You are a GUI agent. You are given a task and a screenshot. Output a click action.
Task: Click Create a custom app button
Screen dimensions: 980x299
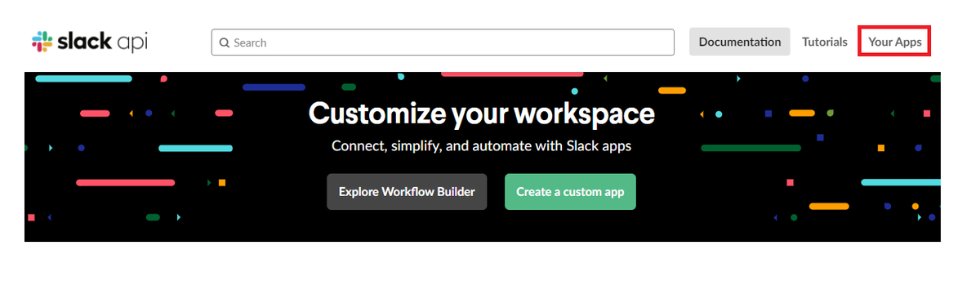tap(570, 192)
